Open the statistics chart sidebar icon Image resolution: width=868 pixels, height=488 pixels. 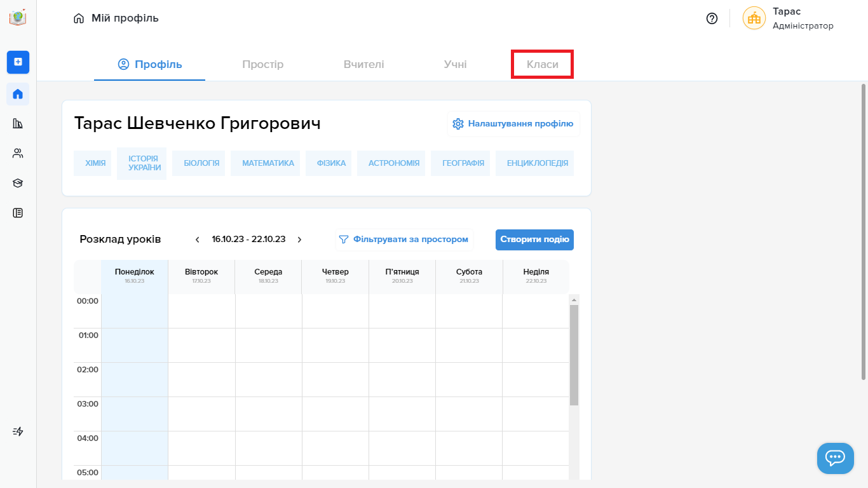click(x=18, y=123)
